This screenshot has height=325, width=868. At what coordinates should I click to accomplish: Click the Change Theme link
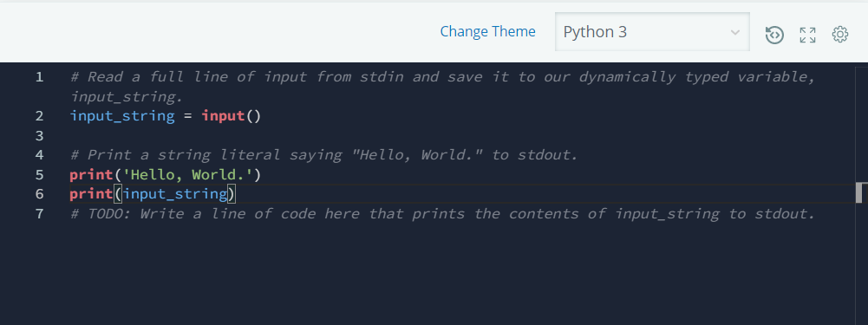pos(487,31)
